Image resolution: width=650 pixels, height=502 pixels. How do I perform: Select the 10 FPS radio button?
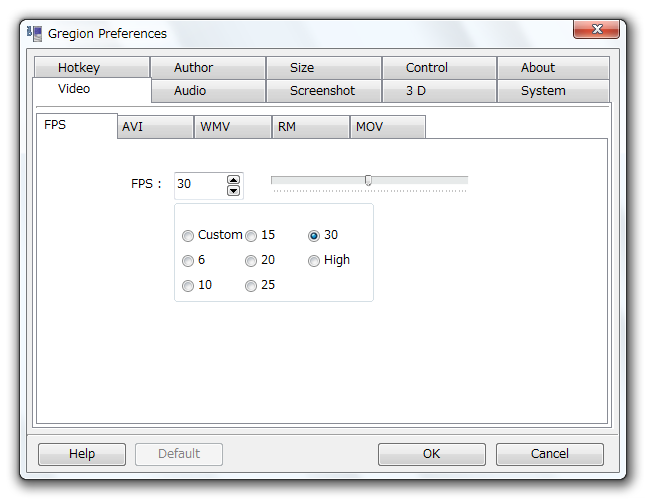(x=188, y=286)
